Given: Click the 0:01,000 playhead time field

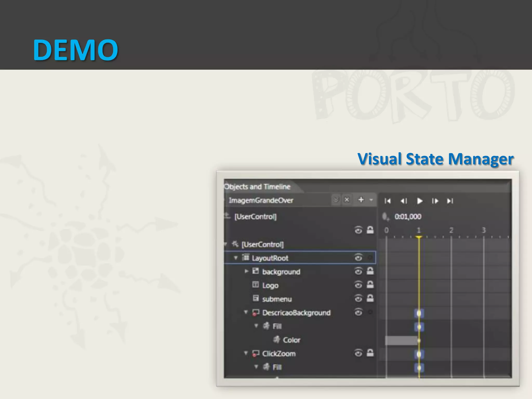Looking at the screenshot, I should pos(408,217).
